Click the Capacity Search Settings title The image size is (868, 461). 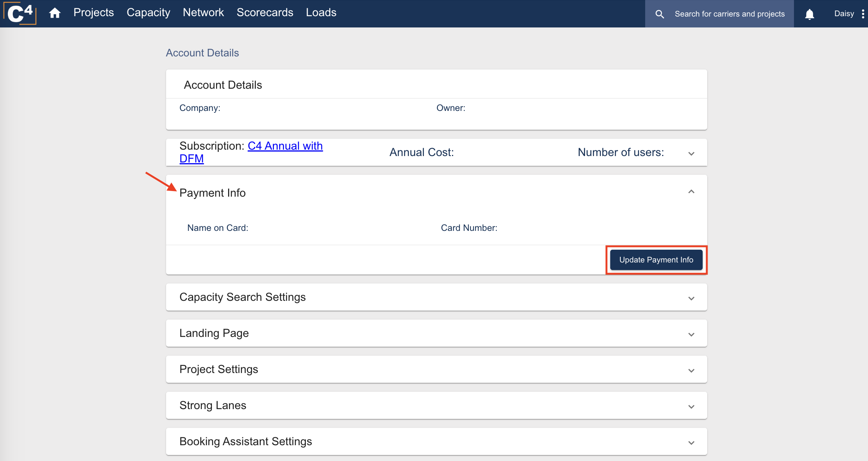tap(243, 297)
